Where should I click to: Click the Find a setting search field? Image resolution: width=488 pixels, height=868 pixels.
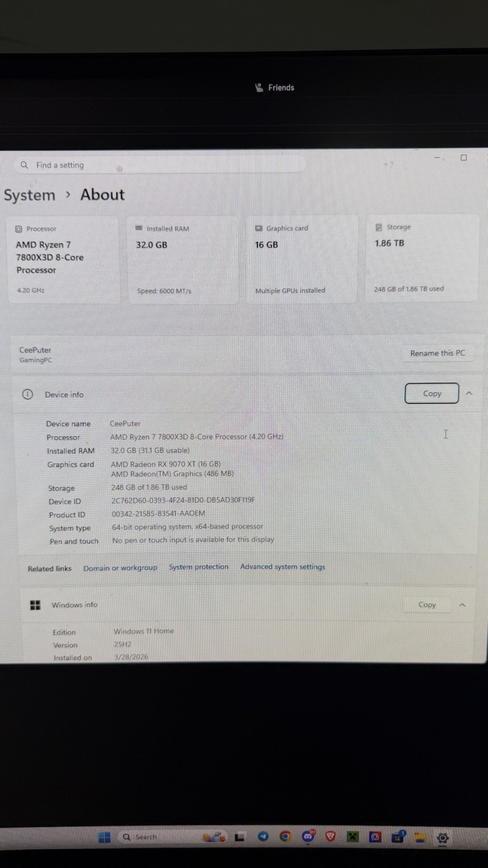point(160,165)
